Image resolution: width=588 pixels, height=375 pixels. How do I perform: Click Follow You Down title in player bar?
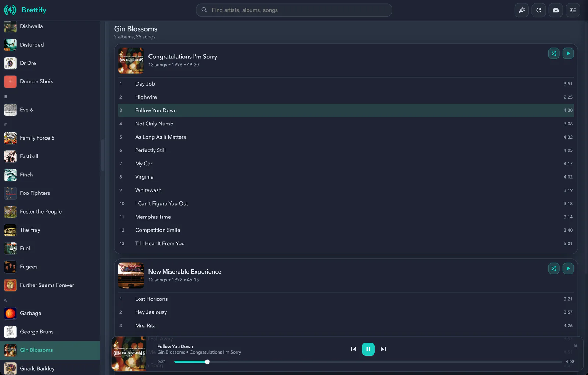point(175,346)
